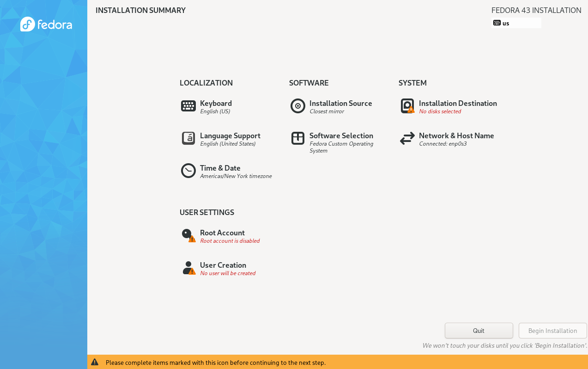Switch the us keyboard layout indicator
Image resolution: width=588 pixels, height=369 pixels.
tap(516, 23)
